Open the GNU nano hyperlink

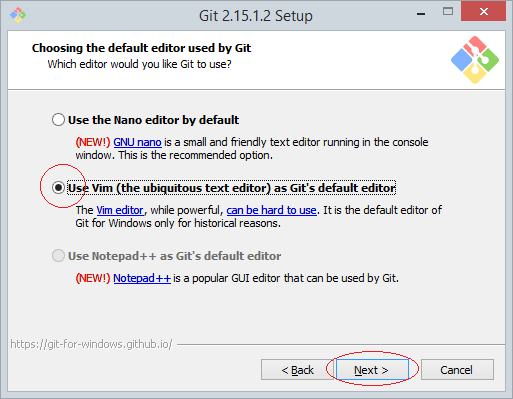[x=137, y=142]
